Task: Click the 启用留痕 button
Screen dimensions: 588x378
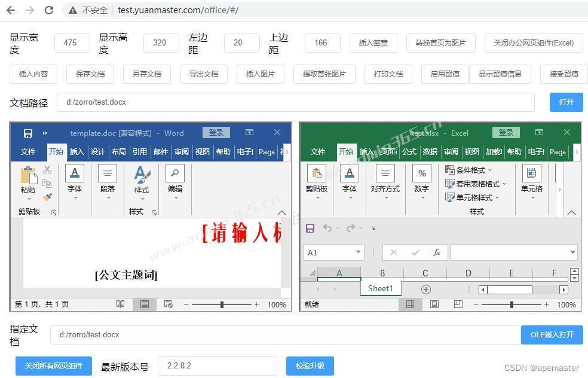Action: (445, 74)
